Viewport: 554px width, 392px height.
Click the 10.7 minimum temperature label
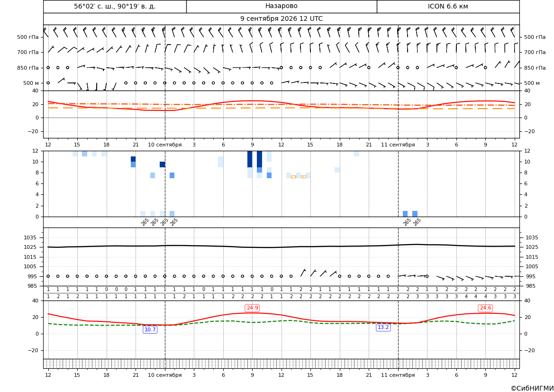pos(150,329)
